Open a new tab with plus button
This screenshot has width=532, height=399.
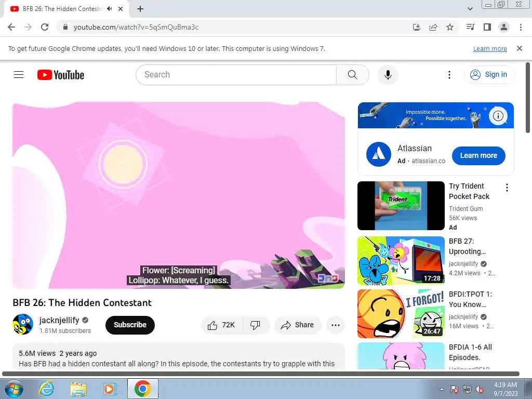point(140,9)
